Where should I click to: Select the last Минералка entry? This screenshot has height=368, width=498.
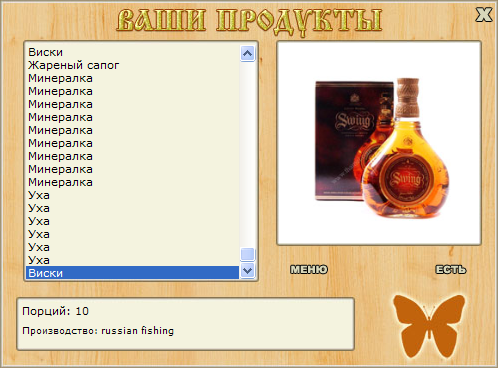tap(132, 182)
